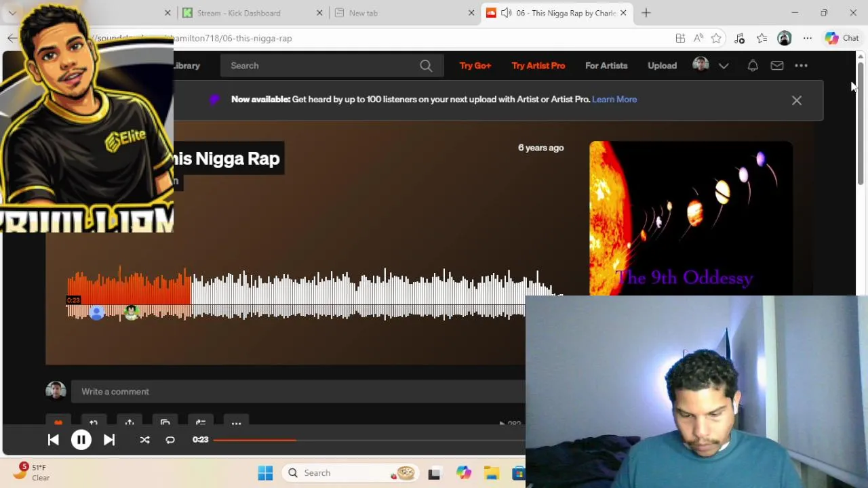Click the Windows taskbar Search box
Viewport: 868px width, 488px height.
point(351,473)
